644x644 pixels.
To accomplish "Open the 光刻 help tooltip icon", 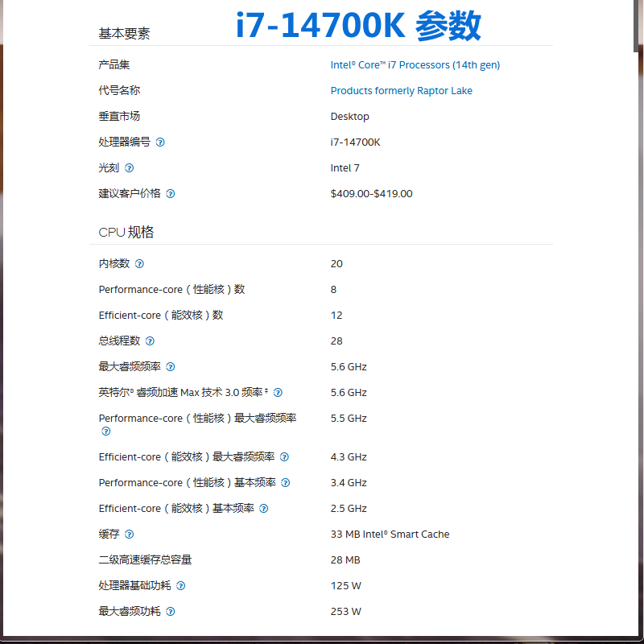I will point(130,168).
